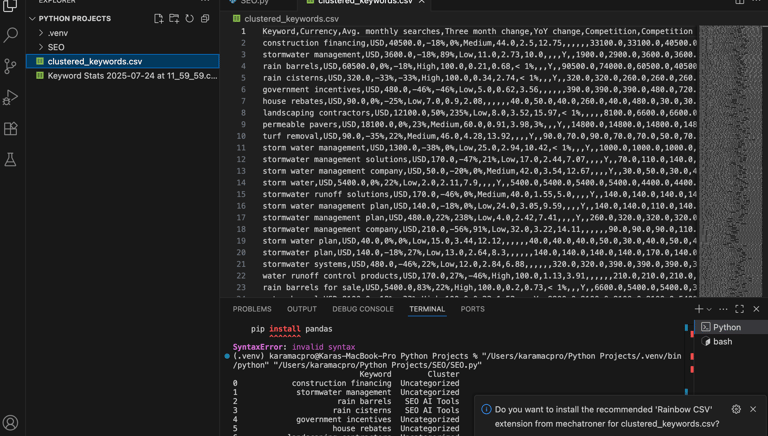Add a new terminal with plus icon
This screenshot has width=768, height=436.
(698, 309)
